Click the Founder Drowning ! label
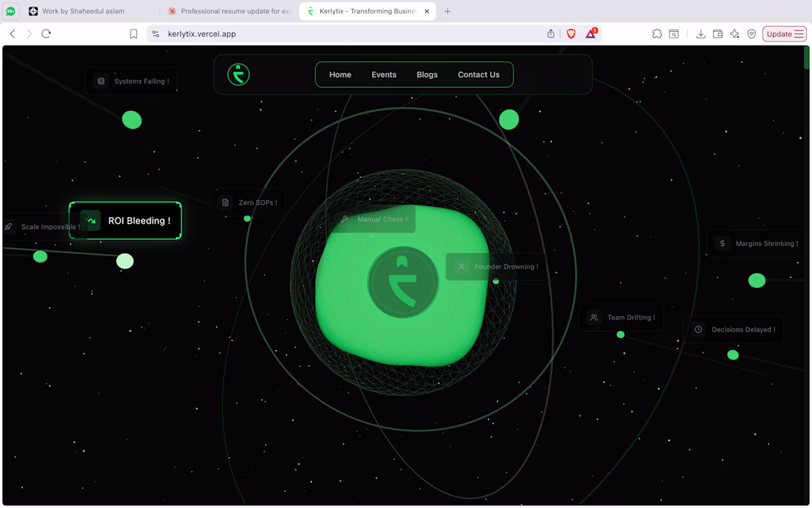Screen dimensions: 812x508 click(506, 267)
